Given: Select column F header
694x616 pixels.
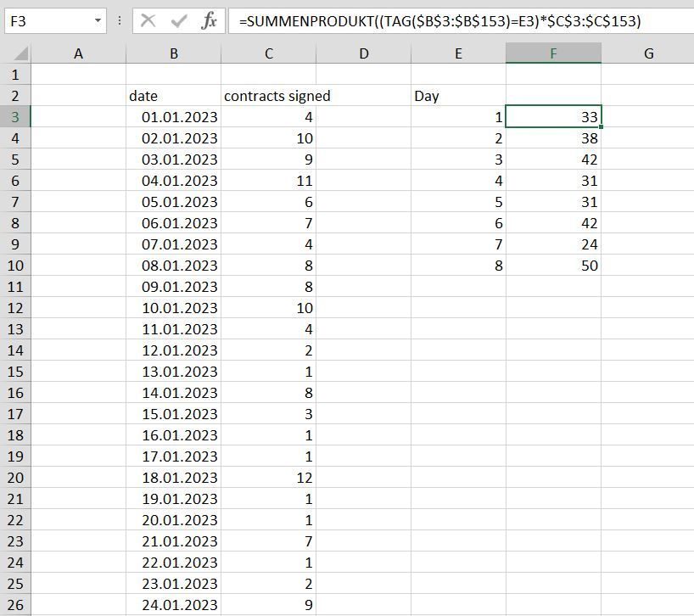Looking at the screenshot, I should (x=553, y=53).
